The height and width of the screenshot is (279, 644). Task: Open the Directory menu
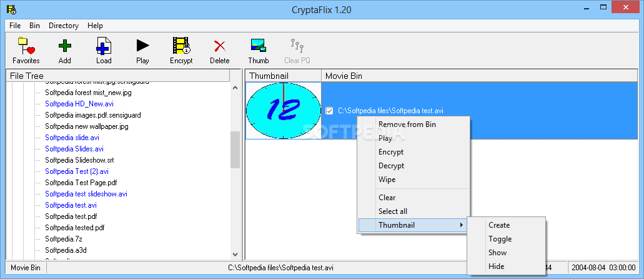click(64, 26)
